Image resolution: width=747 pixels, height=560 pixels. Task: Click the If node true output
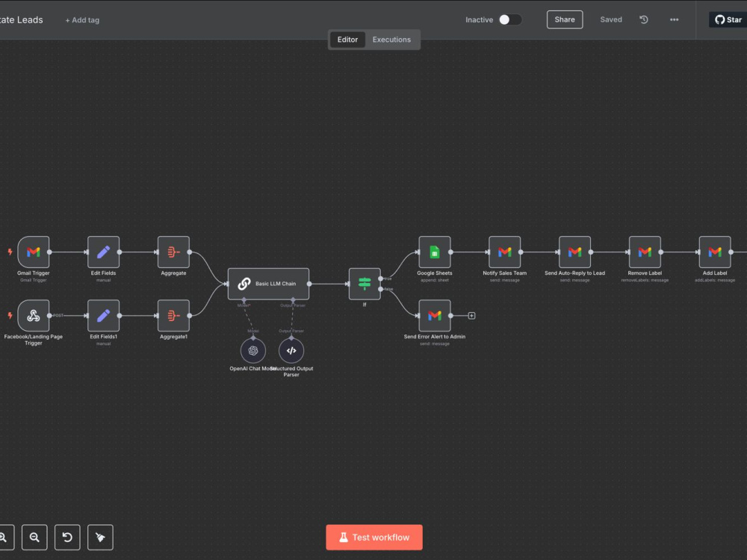(x=381, y=279)
